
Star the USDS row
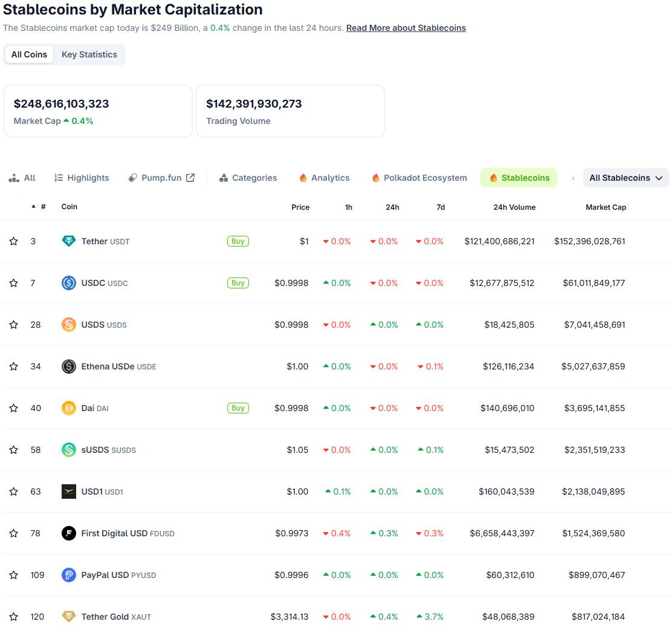(14, 325)
